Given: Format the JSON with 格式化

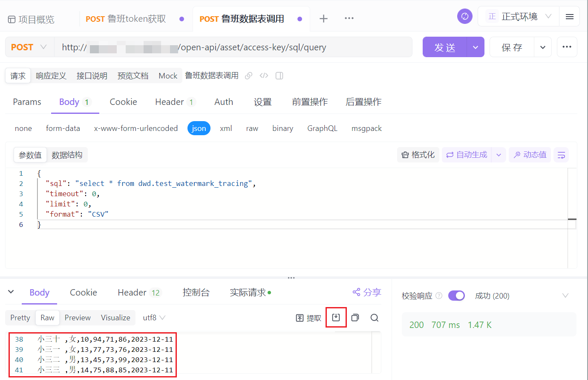Looking at the screenshot, I should point(418,155).
